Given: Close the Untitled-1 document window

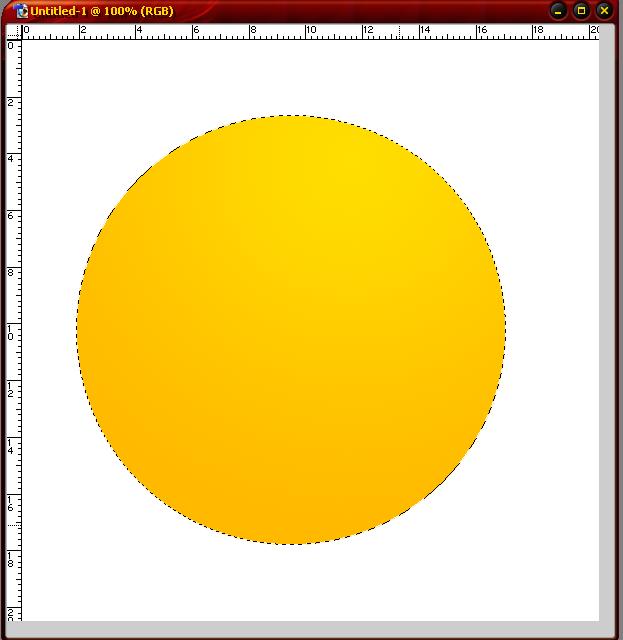Looking at the screenshot, I should pos(604,11).
